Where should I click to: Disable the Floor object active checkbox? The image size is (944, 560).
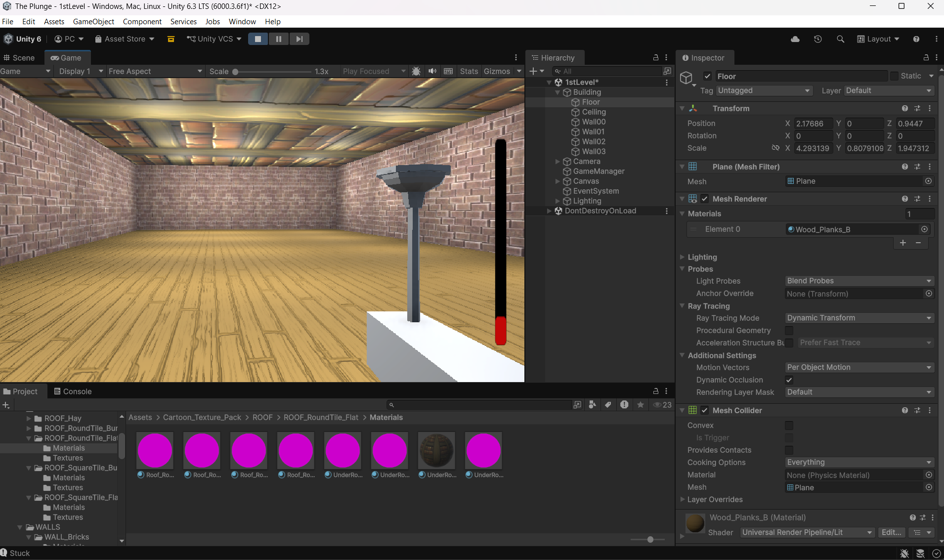pos(707,76)
